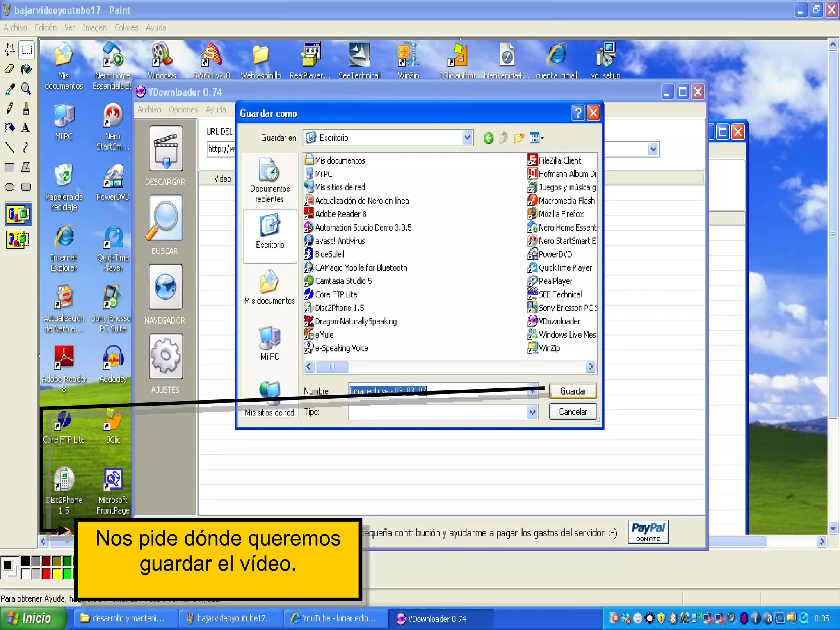Open the AJUSTES gear settings icon

[x=165, y=356]
